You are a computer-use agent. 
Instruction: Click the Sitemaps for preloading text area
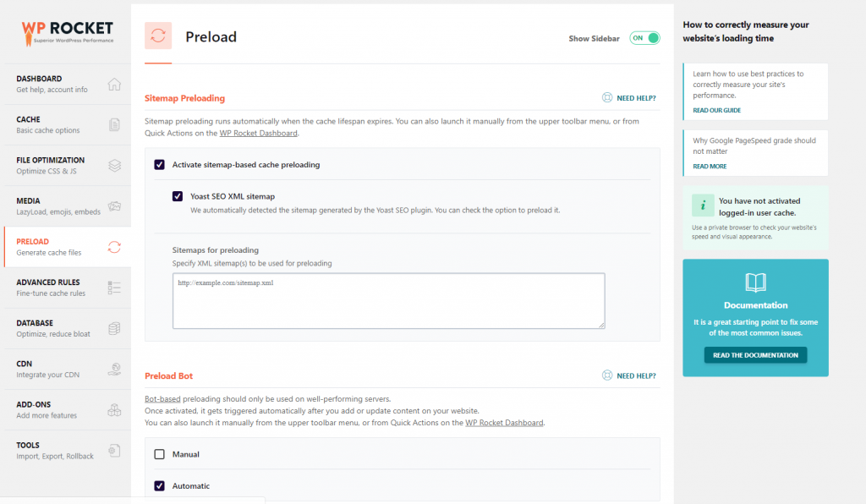coord(389,301)
